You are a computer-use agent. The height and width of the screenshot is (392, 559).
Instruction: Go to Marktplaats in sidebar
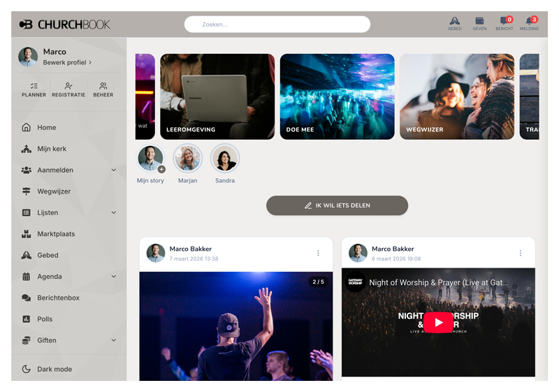pyautogui.click(x=56, y=234)
